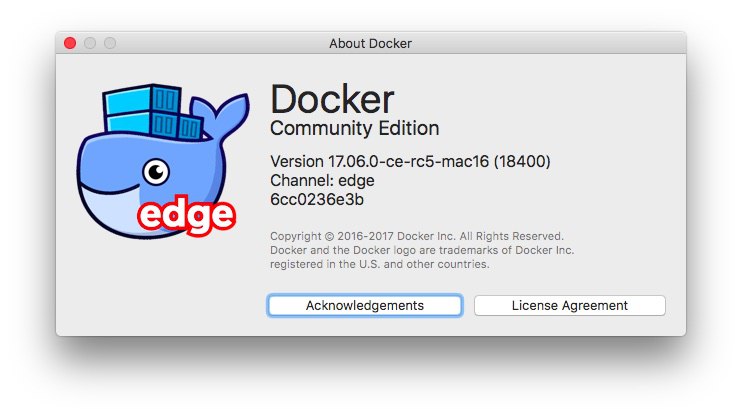Click the Docker logo trademarks notice line
742x416 pixels.
tap(421, 250)
